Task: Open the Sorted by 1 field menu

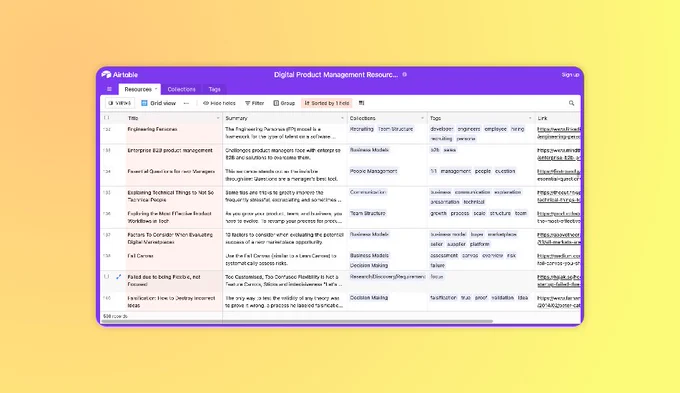Action: [x=327, y=103]
